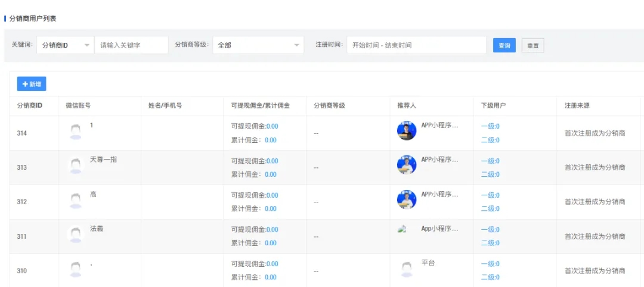Viewport: 644px width, 287px height.
Task: Click avatar icon next to 天尊一指
Action: [76, 166]
